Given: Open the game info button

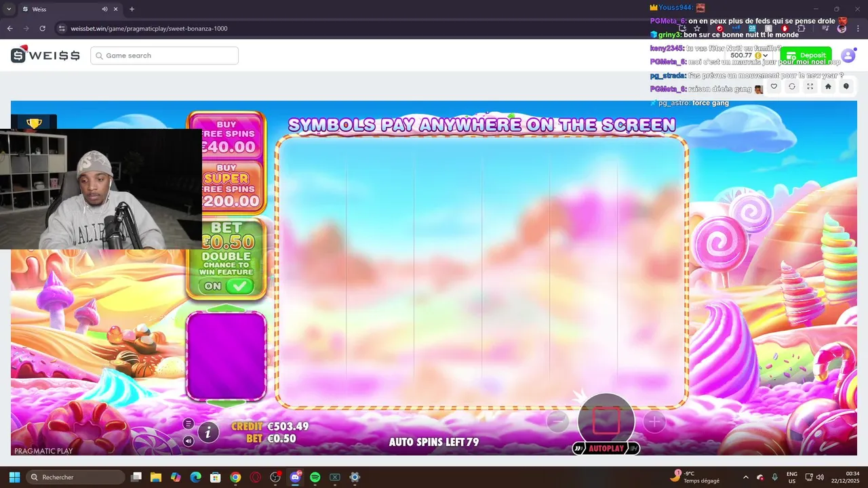Looking at the screenshot, I should click(208, 432).
